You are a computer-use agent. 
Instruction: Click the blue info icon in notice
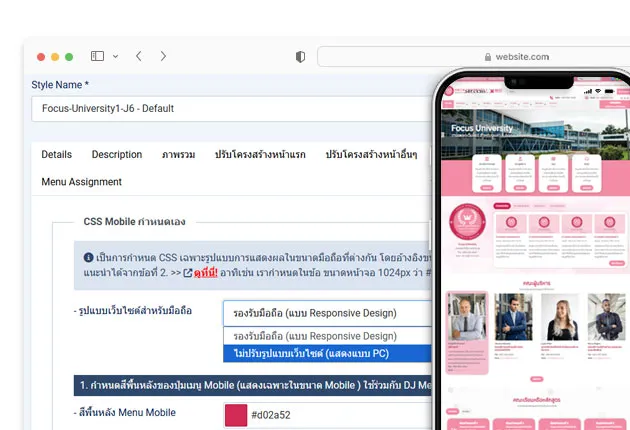88,257
